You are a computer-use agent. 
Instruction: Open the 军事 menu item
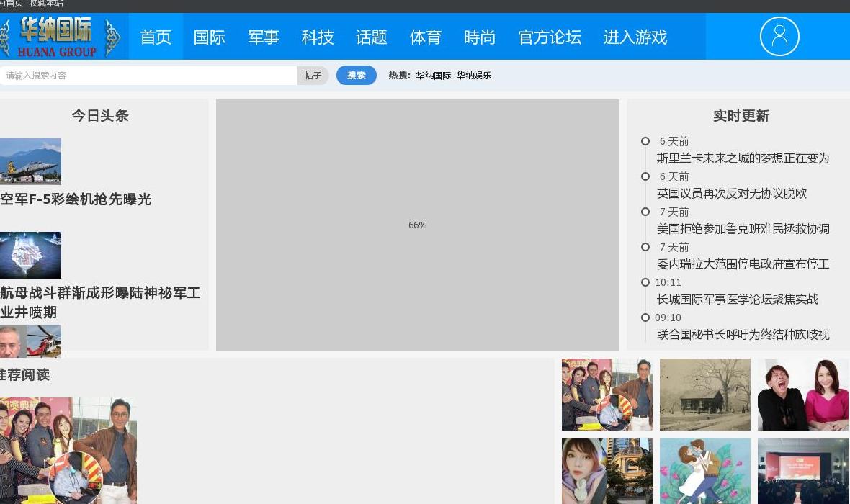(x=264, y=37)
